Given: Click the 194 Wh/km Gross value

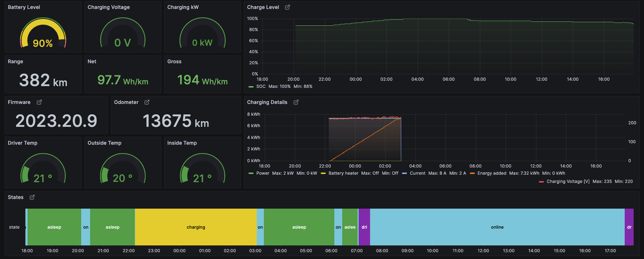Looking at the screenshot, I should [202, 80].
